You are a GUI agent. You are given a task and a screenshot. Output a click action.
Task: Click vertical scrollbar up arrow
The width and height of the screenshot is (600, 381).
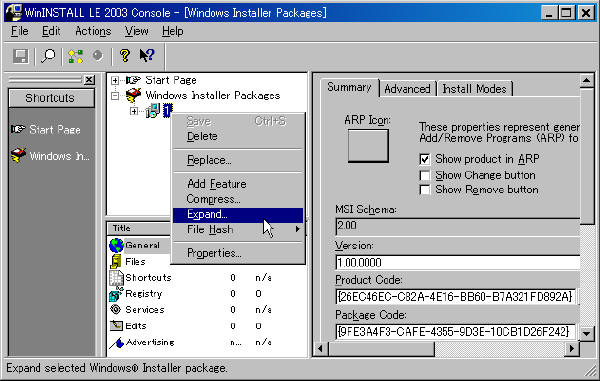[x=587, y=80]
